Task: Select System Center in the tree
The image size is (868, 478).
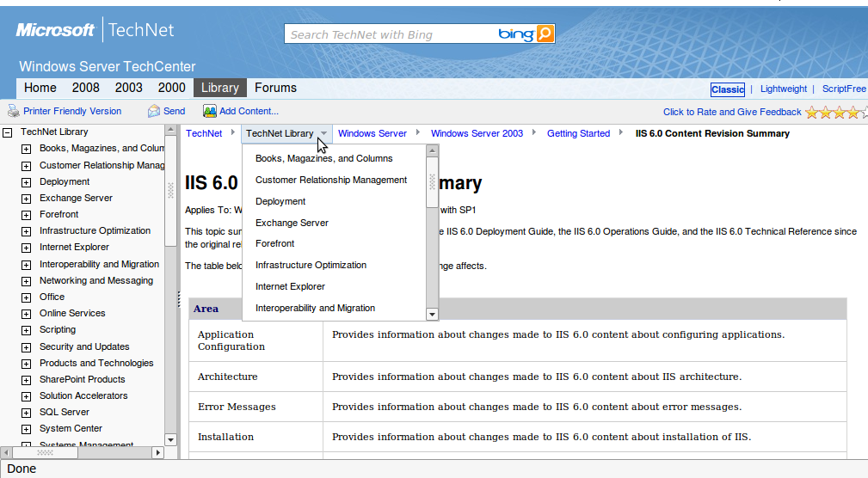Action: point(71,428)
